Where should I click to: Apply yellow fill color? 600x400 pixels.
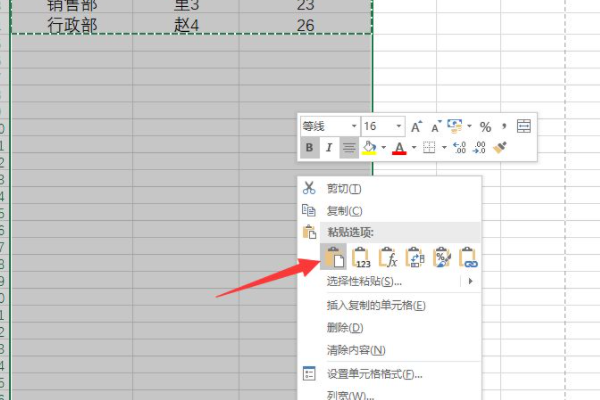point(369,147)
